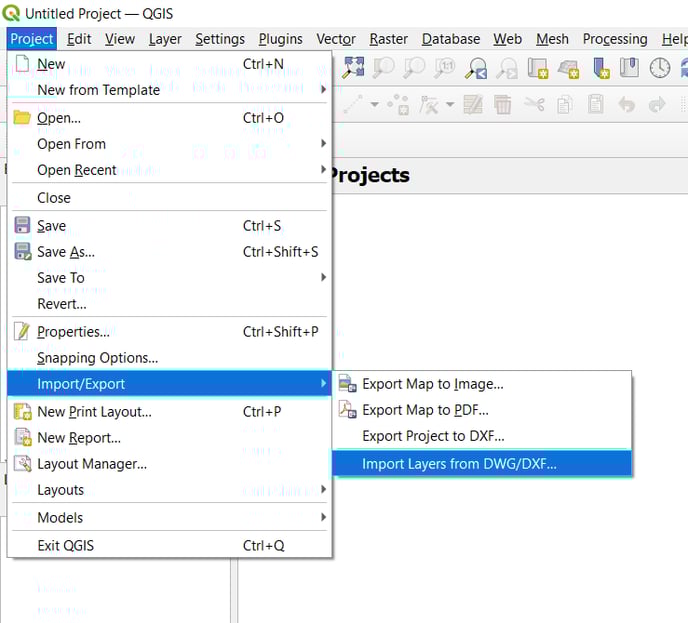This screenshot has height=623, width=688.
Task: Click the Copy Features icon
Action: [565, 104]
